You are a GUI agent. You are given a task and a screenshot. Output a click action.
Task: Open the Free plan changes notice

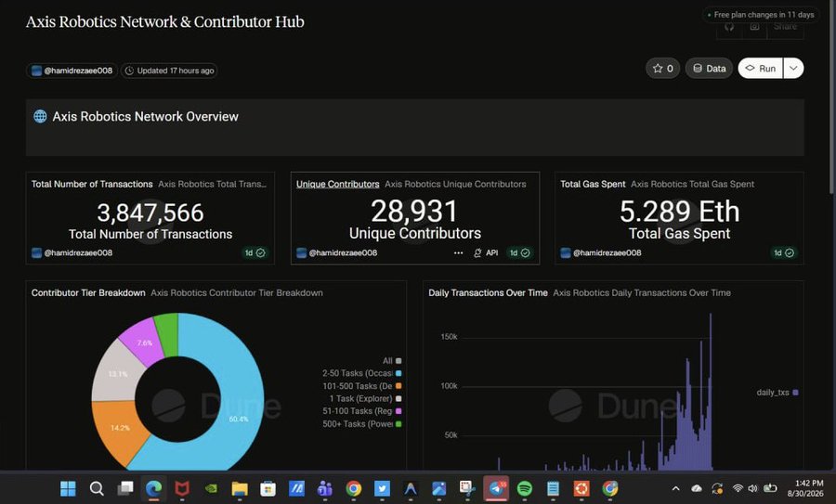click(x=761, y=15)
